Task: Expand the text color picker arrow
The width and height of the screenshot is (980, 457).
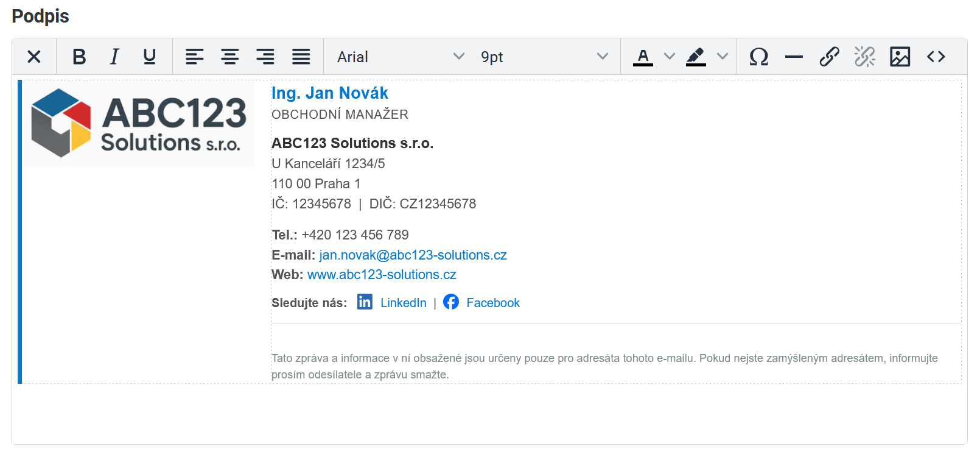Action: click(670, 57)
